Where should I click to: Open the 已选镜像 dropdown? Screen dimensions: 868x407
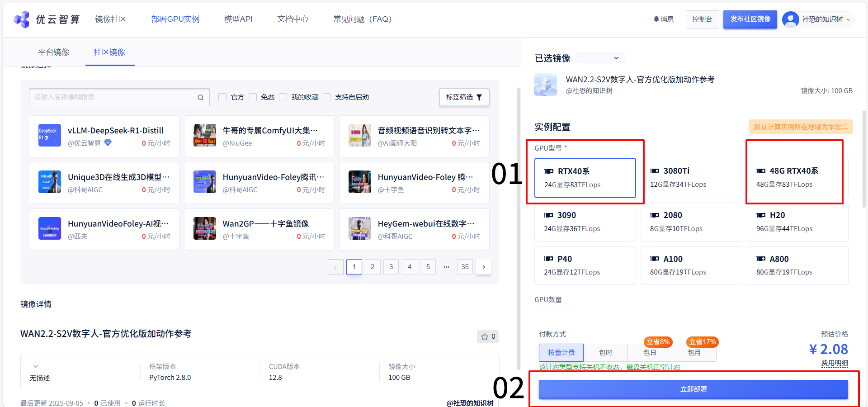tap(600, 58)
